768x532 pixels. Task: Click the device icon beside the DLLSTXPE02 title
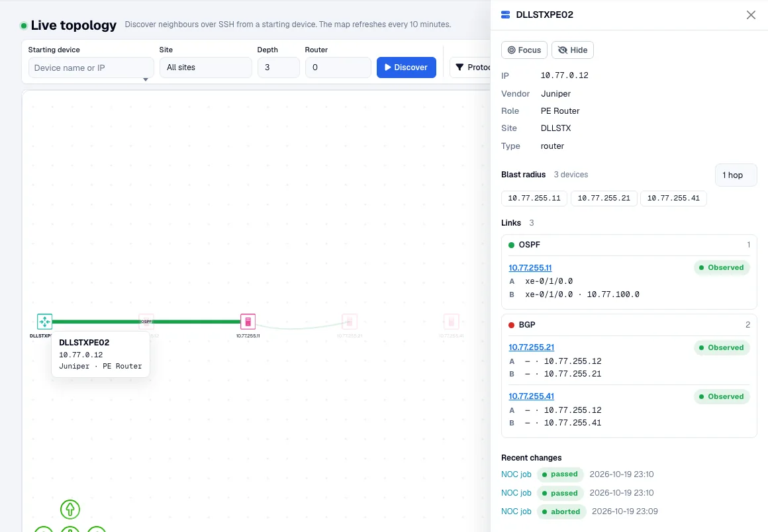click(505, 15)
